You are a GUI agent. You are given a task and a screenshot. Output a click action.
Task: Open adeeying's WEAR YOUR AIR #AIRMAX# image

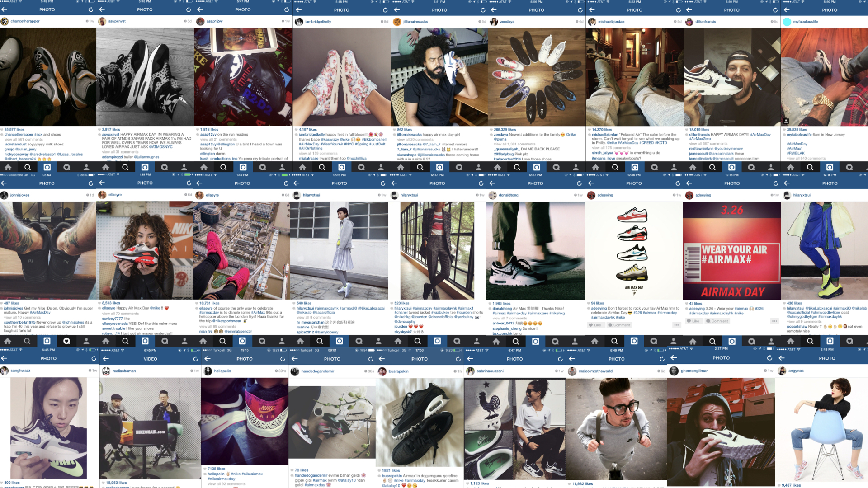[x=732, y=251]
